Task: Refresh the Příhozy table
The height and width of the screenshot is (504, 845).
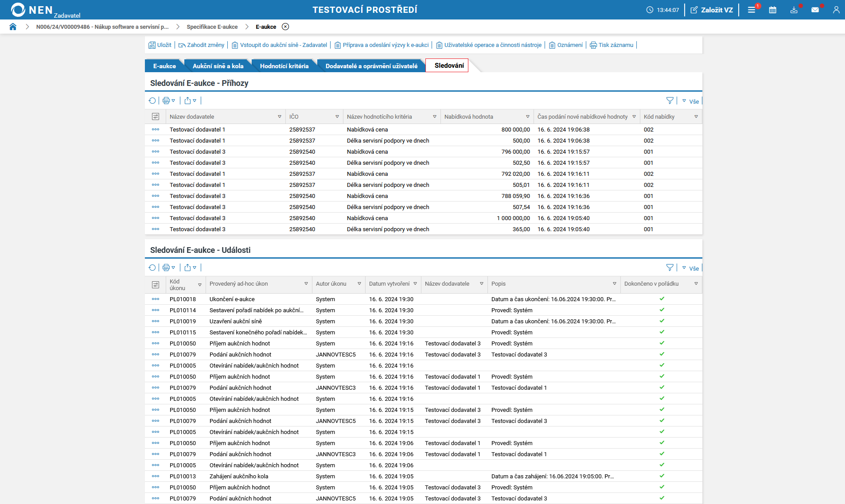Action: [152, 101]
